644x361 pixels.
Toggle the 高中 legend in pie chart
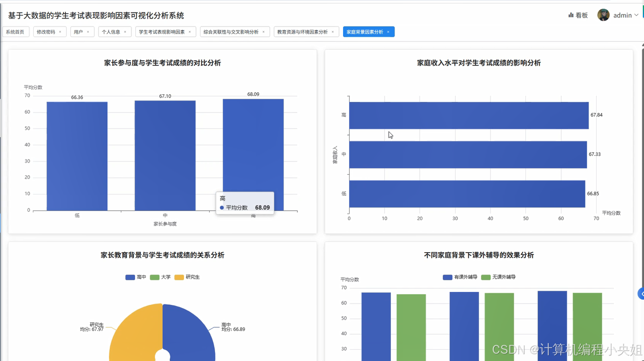[136, 277]
